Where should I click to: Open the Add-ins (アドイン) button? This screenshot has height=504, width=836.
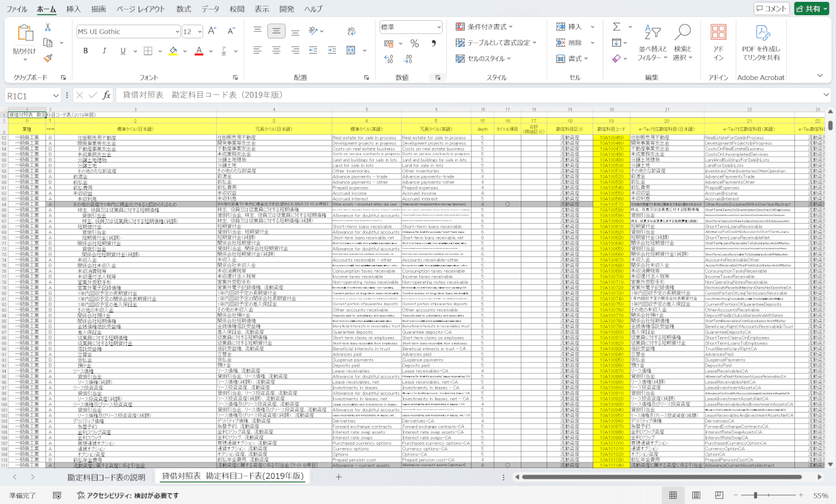[718, 43]
